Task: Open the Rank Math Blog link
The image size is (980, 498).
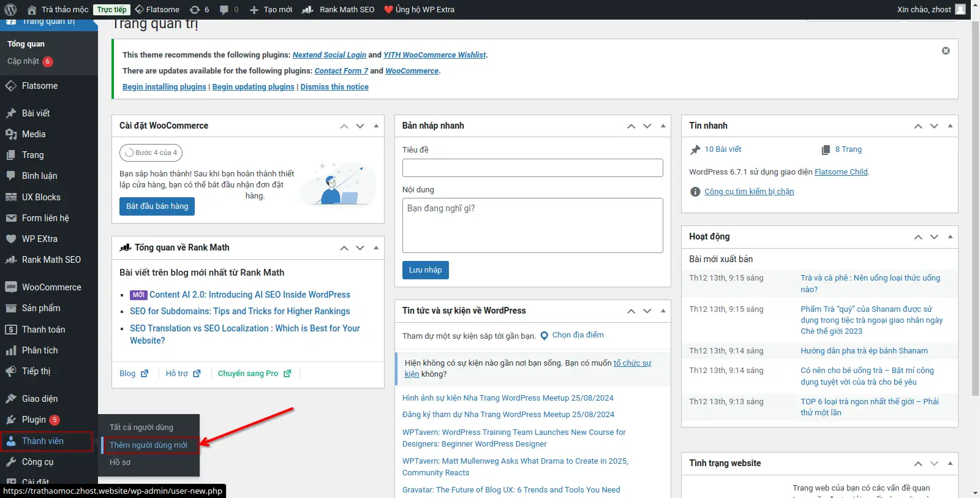Action: pos(134,374)
